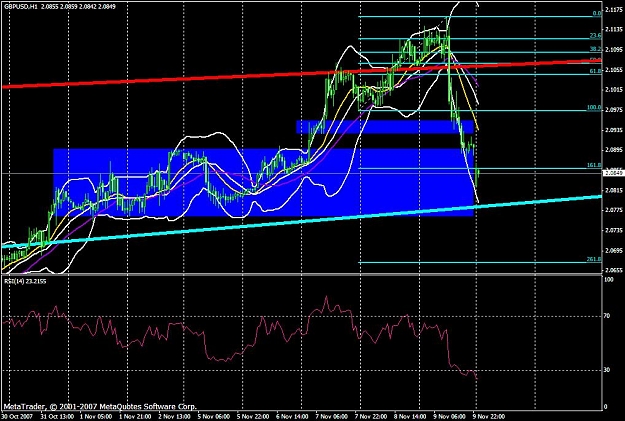The height and width of the screenshot is (421, 625).
Task: Click the 2.1095 price axis label
Action: pos(612,49)
